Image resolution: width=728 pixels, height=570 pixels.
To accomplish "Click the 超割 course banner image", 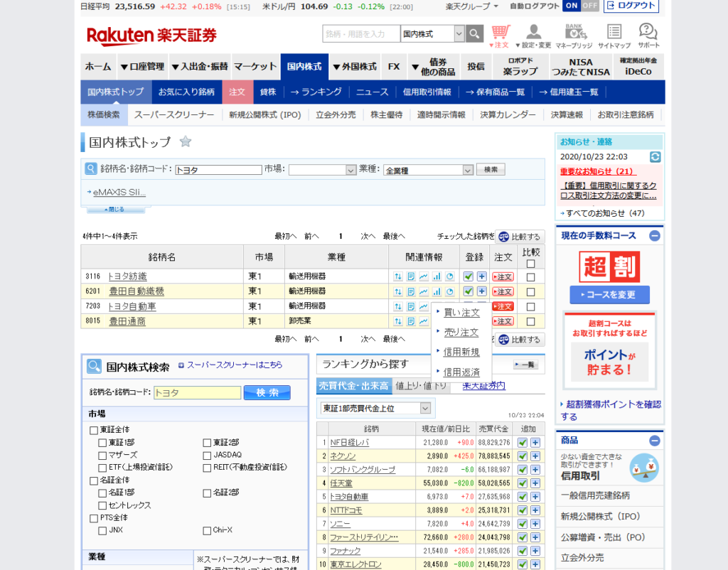I will pyautogui.click(x=609, y=267).
